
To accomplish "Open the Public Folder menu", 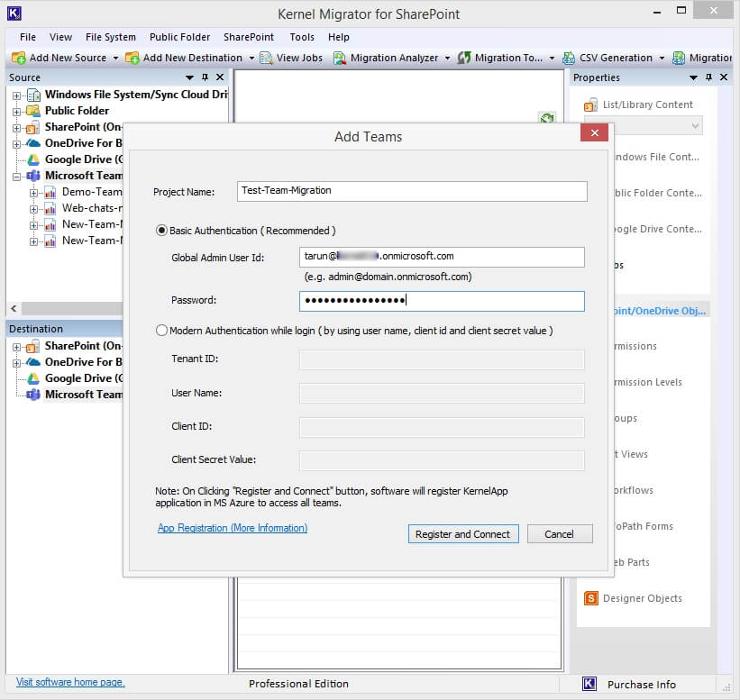I will pos(179,37).
